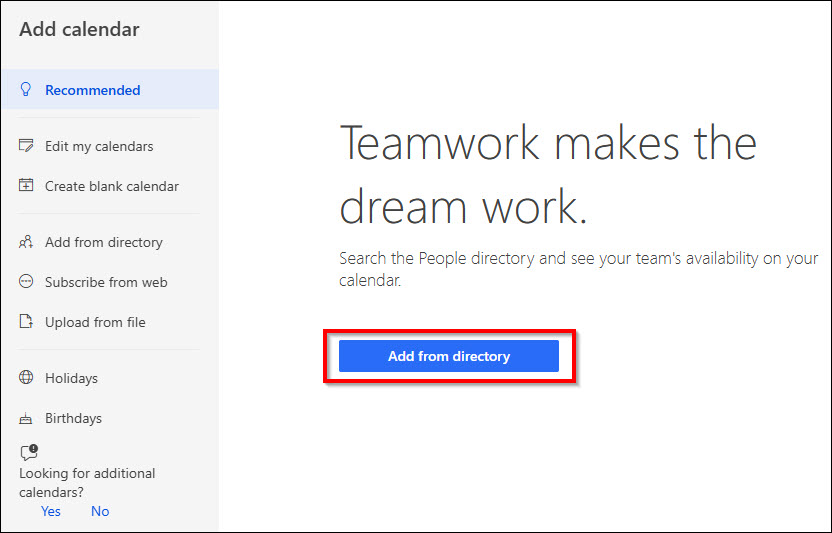Screen dimensions: 832x533
Task: Click the Add calendar heading text
Action: [x=80, y=29]
